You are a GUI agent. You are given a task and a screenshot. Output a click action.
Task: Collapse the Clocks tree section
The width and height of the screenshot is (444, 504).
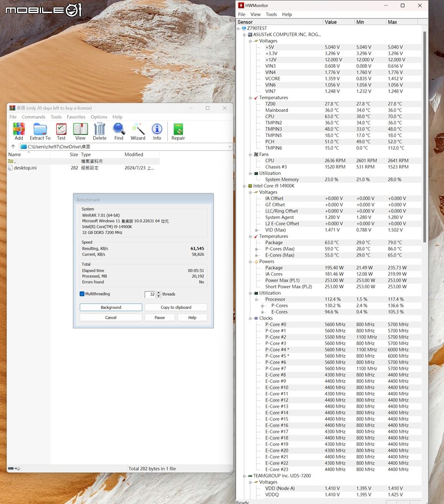250,318
